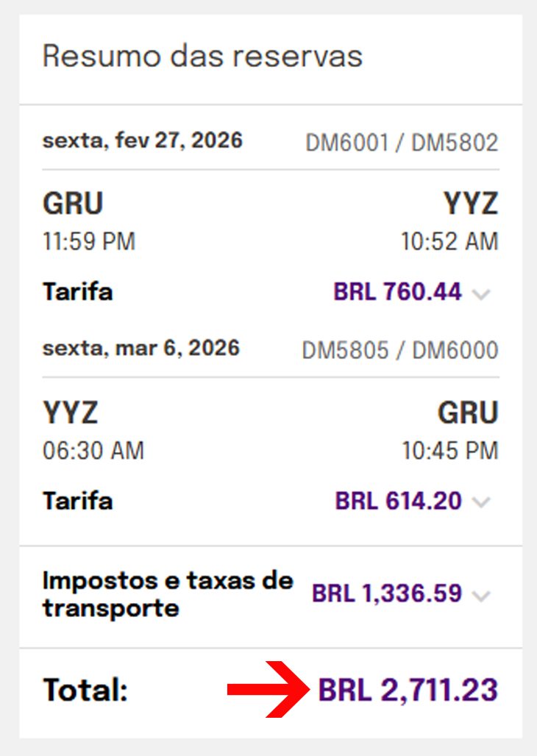The height and width of the screenshot is (756, 537).
Task: Click the outbound GRU departure airport code
Action: click(73, 203)
